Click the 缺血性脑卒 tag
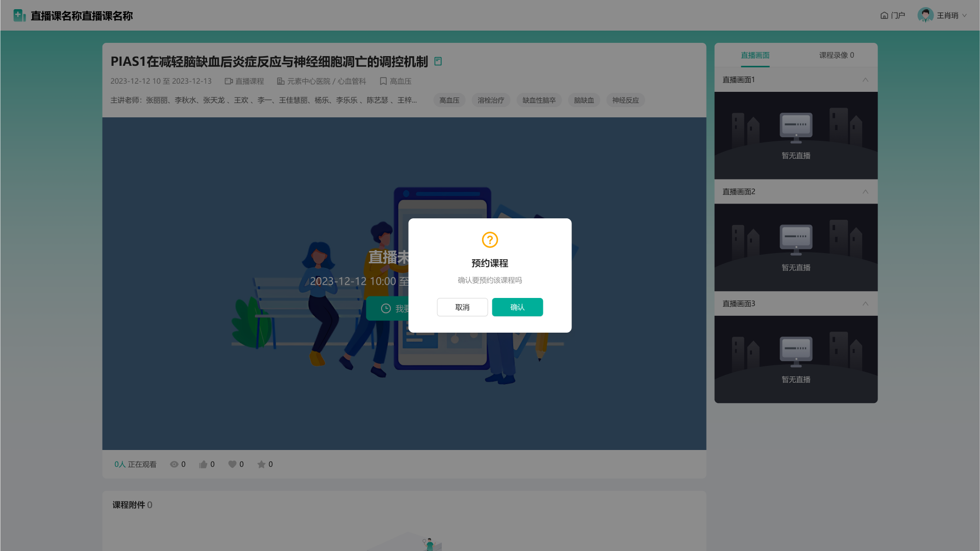The image size is (980, 551). pos(539,101)
